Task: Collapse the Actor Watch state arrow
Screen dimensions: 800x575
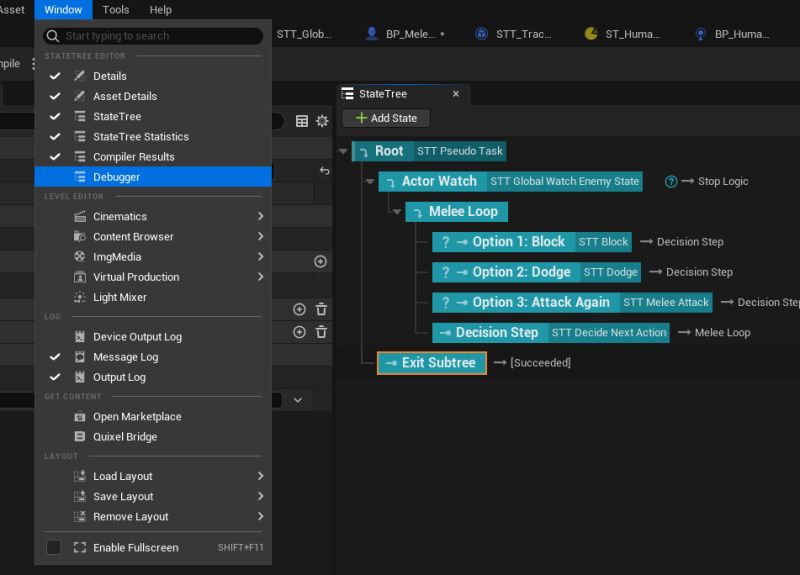Action: click(370, 181)
